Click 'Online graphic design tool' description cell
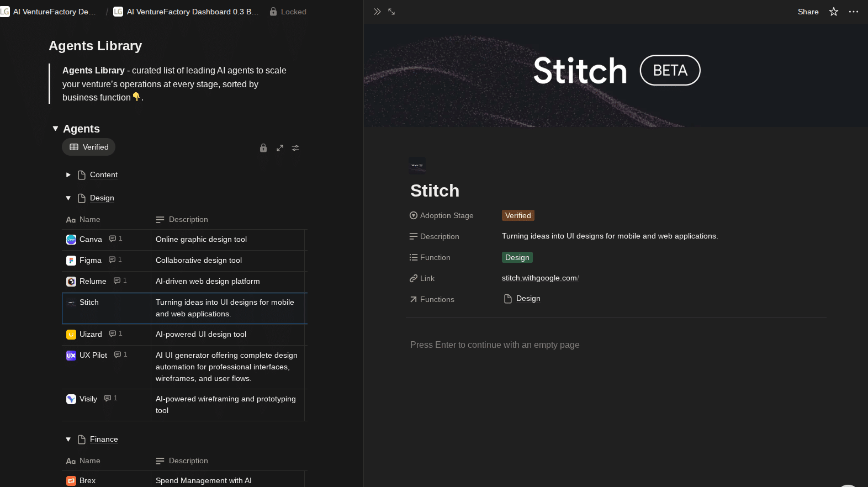The height and width of the screenshot is (487, 868). tap(227, 240)
